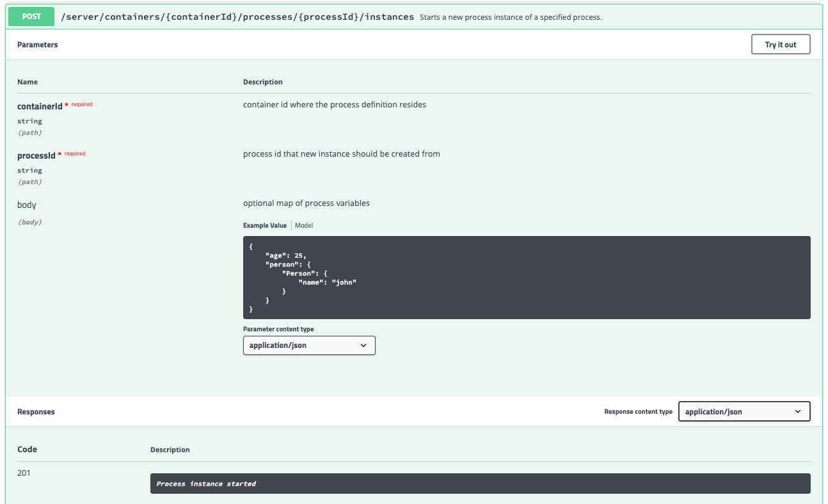Click the green POST method badge
This screenshot has width=828, height=504.
coord(31,17)
